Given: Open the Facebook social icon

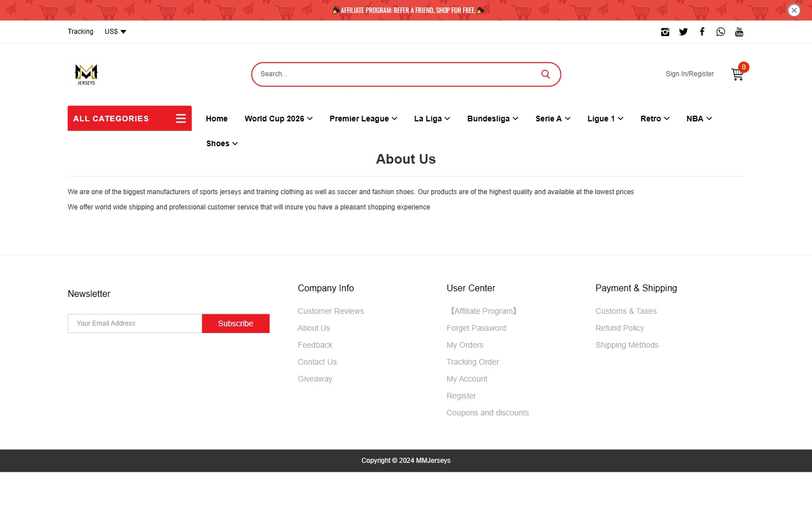Looking at the screenshot, I should (x=702, y=32).
